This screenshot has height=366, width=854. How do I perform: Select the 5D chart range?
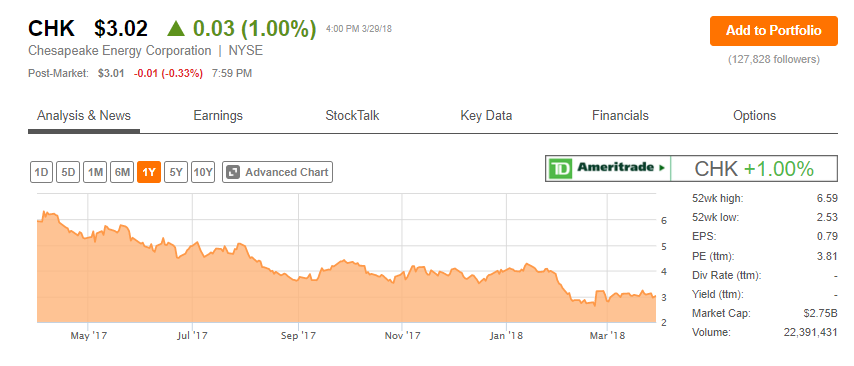[x=68, y=173]
